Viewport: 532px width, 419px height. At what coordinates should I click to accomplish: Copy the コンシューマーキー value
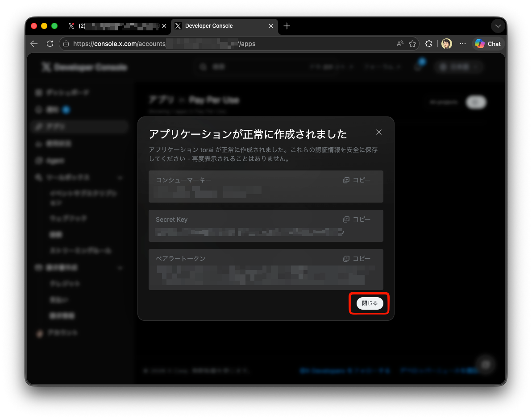(357, 180)
